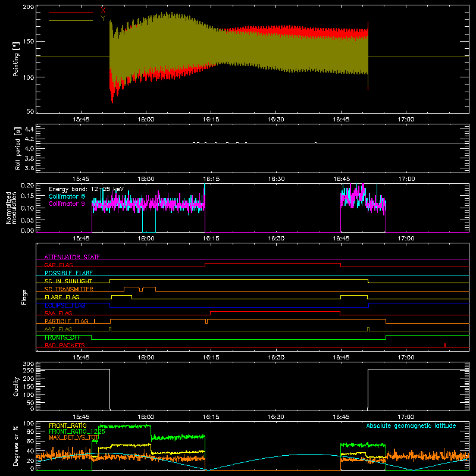Click the FLARE_FLAG label
The width and height of the screenshot is (476, 476).
click(62, 297)
